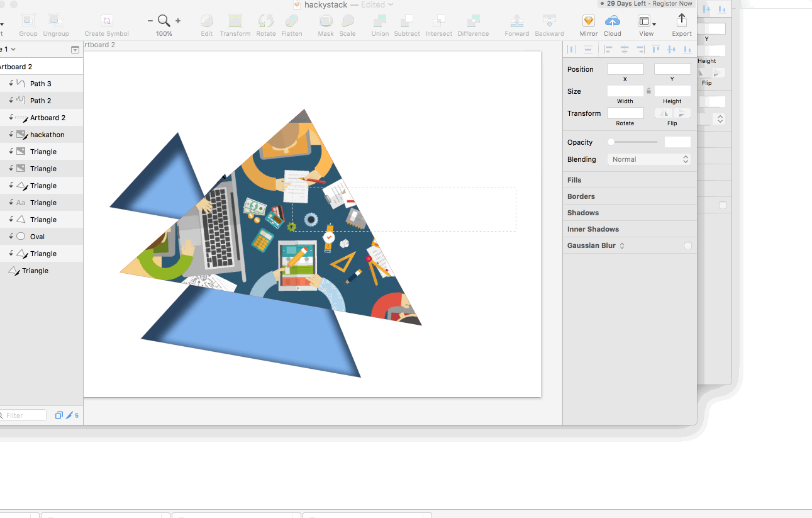Click the Flatten icon
Screen dimensions: 812x518
tap(292, 21)
